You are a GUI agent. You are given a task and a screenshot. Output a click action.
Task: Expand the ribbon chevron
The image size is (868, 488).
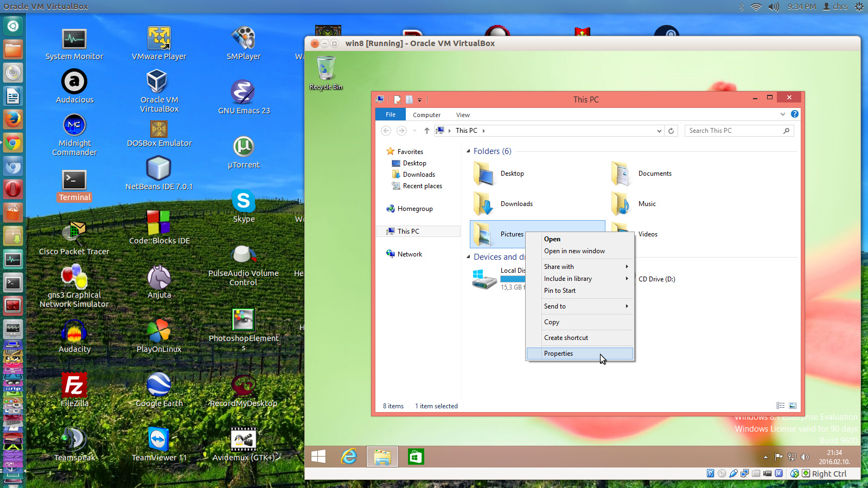(782, 114)
